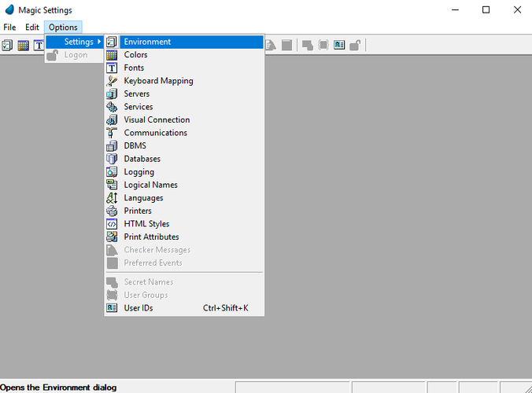Click the Logging icon in the submenu

[x=112, y=172]
